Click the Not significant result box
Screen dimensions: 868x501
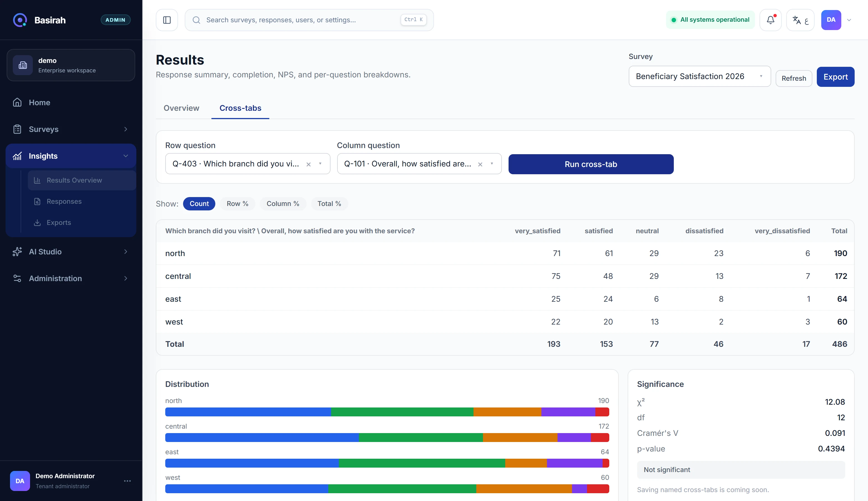(741, 470)
